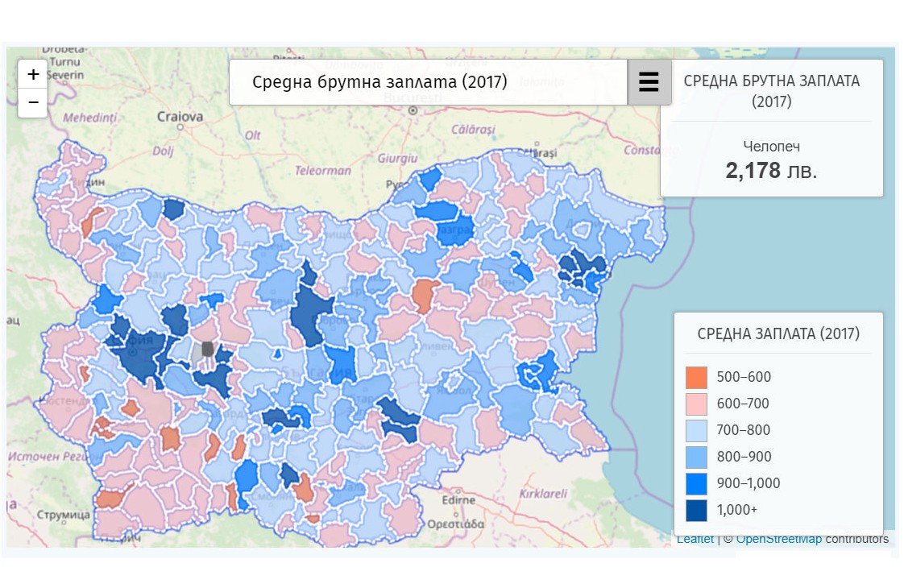Click the Kırklareli label on map

(543, 494)
